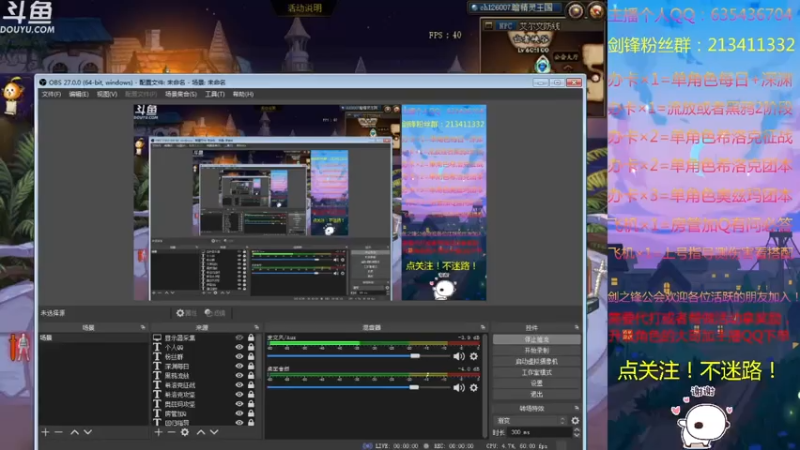Mute 桌面音频 speaker icon
Viewport: 800px width, 450px height.
click(459, 388)
